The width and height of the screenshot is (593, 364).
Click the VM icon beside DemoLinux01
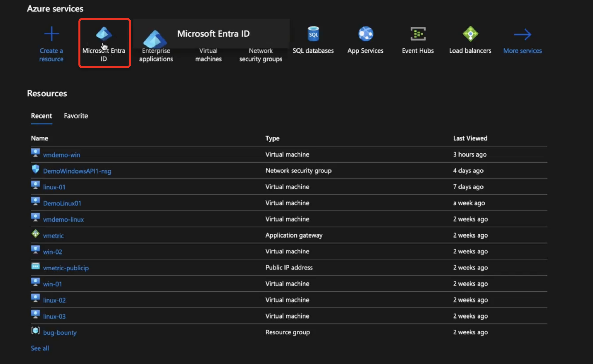36,201
